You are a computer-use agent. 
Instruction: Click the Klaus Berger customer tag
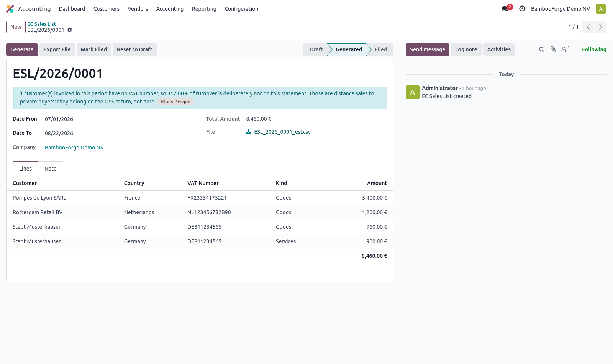pyautogui.click(x=175, y=102)
